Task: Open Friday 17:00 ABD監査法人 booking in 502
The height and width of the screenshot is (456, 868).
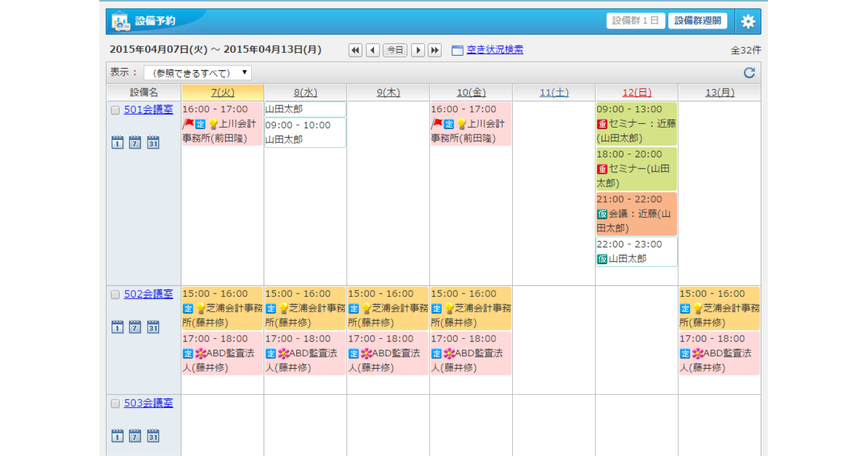Action: point(471,353)
